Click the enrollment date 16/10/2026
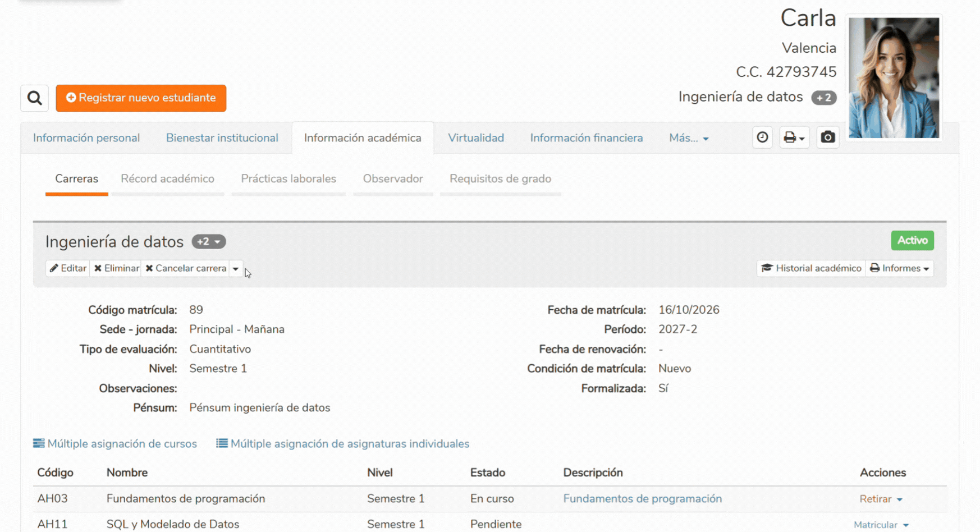The image size is (980, 532). [x=689, y=310]
